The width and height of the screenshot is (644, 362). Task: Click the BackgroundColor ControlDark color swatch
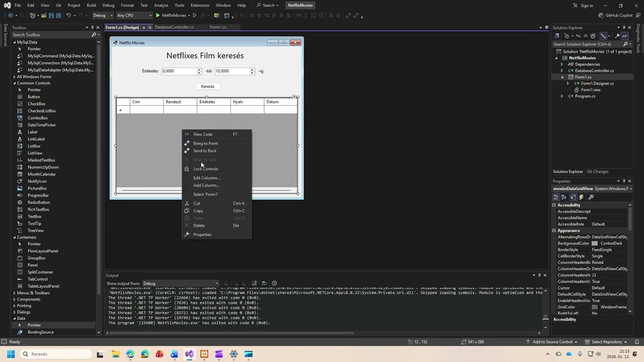pos(595,243)
